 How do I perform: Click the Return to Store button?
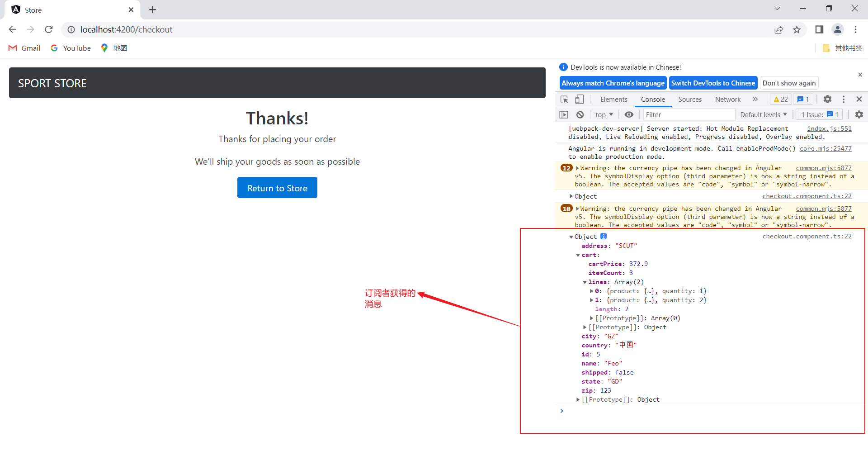277,188
